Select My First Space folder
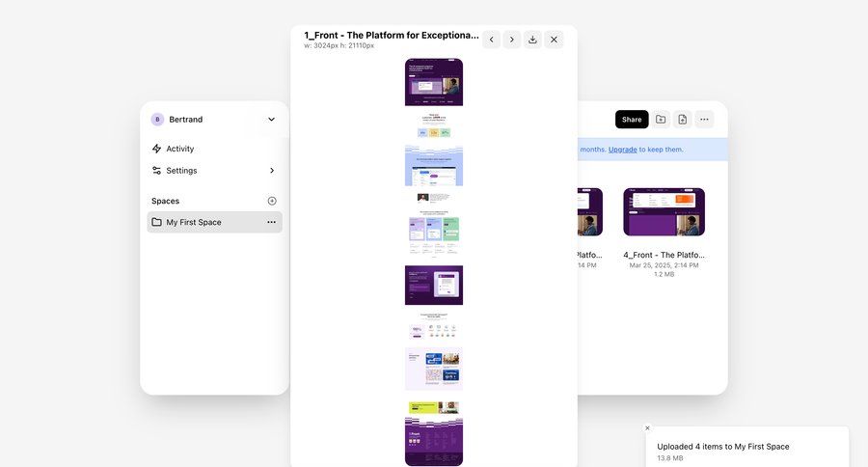This screenshot has height=467, width=868. pyautogui.click(x=193, y=222)
